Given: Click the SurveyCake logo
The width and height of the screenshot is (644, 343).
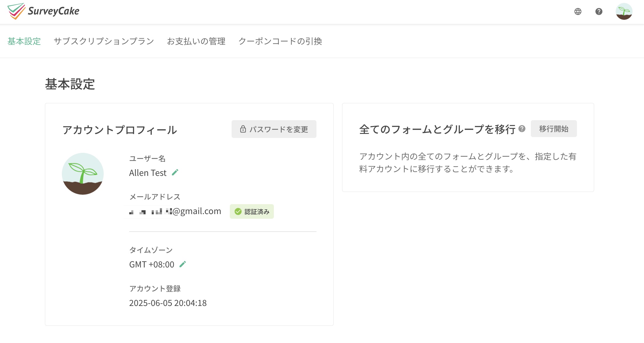Looking at the screenshot, I should pyautogui.click(x=43, y=11).
